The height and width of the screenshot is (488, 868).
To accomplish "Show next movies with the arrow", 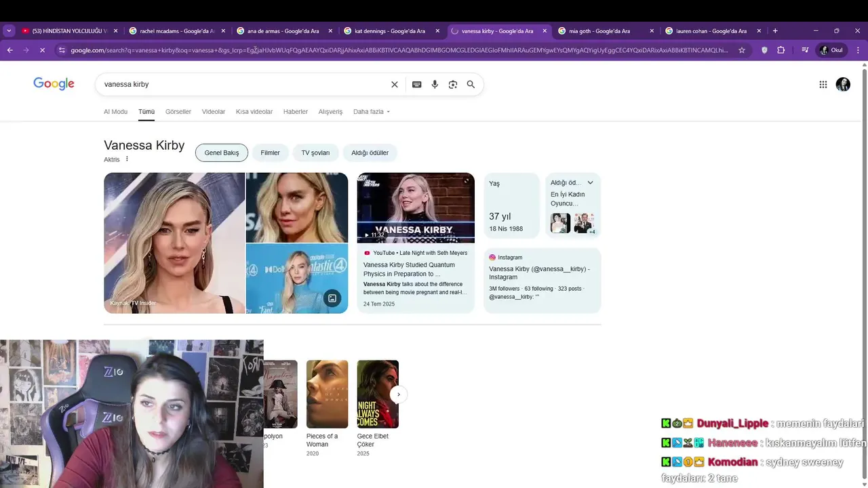I will 399,394.
